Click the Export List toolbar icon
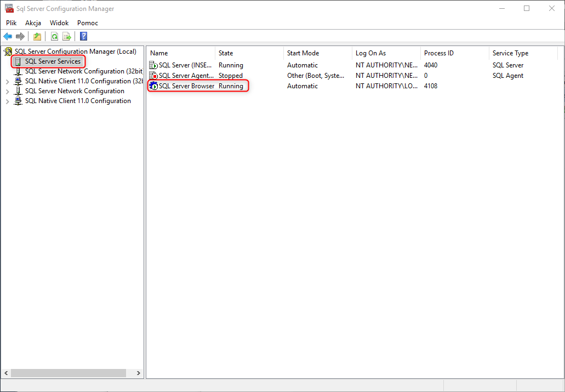The width and height of the screenshot is (565, 392). click(x=67, y=36)
